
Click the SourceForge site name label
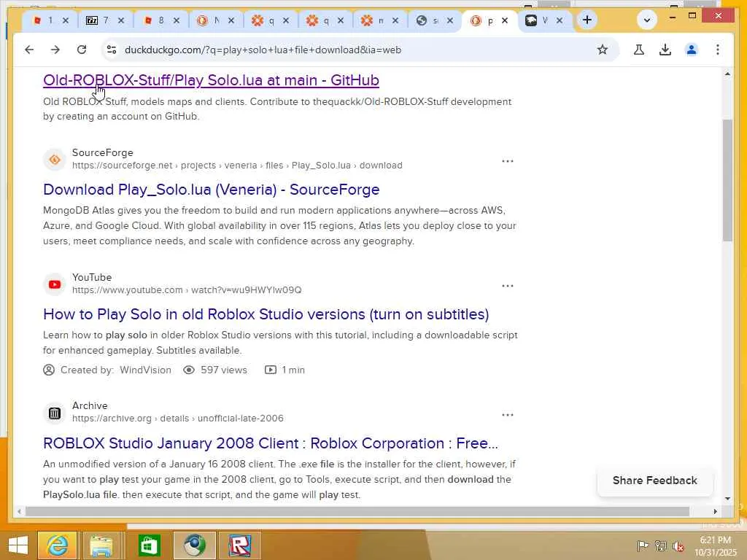[x=102, y=152]
